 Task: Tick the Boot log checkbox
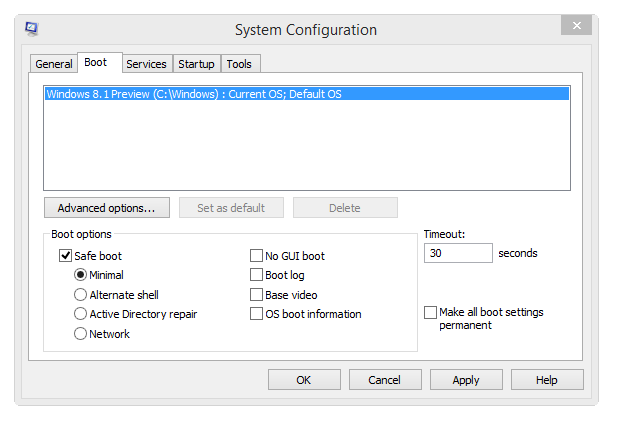click(x=256, y=275)
